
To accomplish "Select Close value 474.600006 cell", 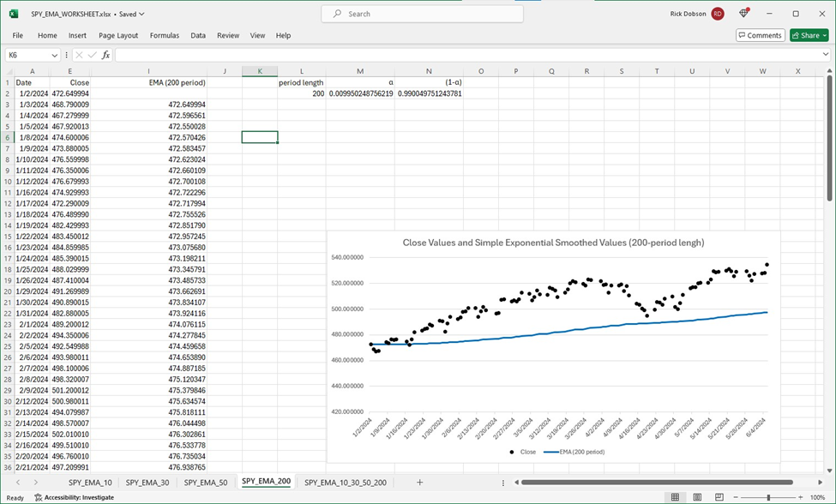I will (x=69, y=137).
